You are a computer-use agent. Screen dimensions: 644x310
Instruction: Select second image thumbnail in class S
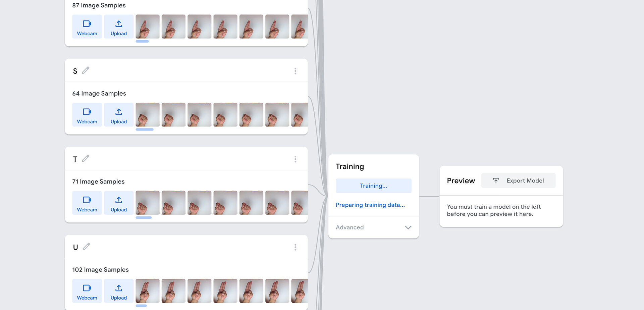[x=173, y=115]
